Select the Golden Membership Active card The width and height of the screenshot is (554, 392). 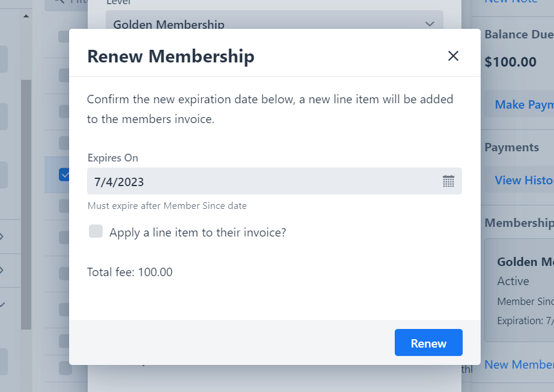click(x=519, y=290)
